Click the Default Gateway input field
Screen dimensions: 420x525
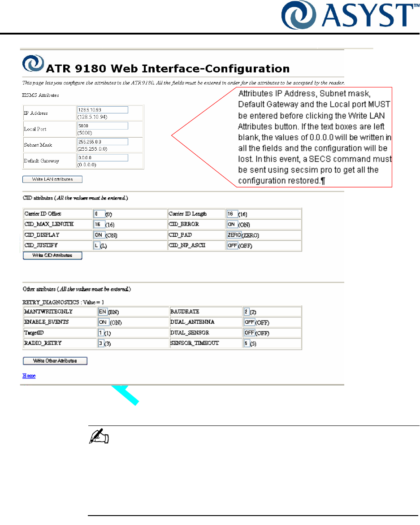click(103, 158)
